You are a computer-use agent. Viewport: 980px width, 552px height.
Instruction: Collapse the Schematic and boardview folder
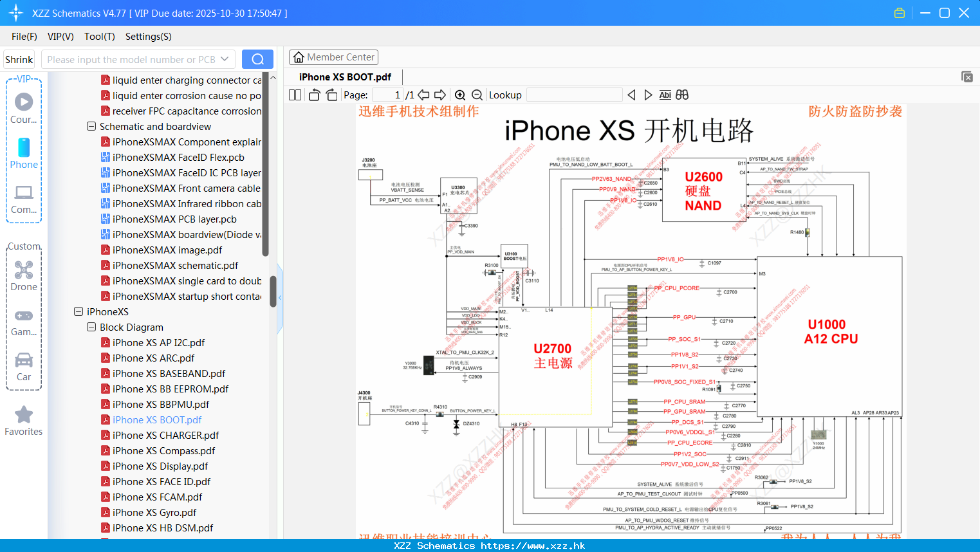(x=91, y=126)
